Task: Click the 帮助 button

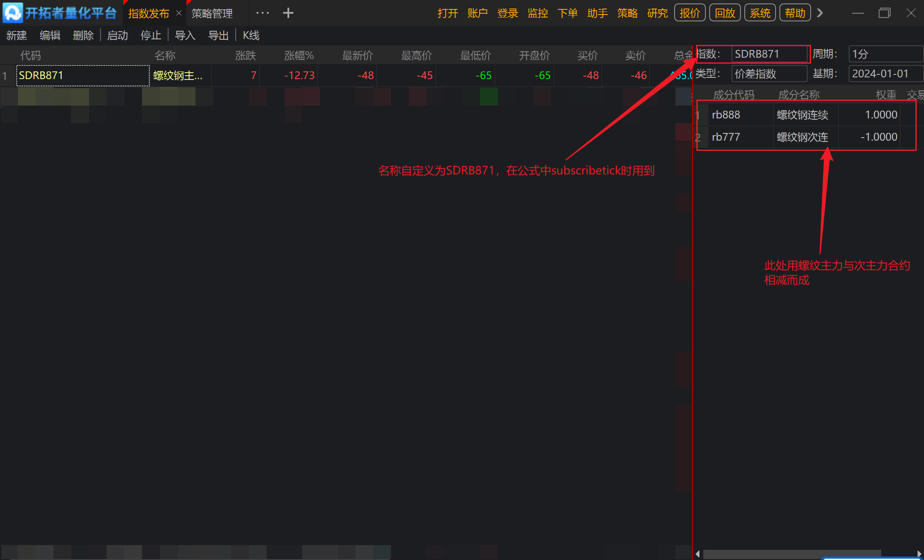Action: [795, 13]
